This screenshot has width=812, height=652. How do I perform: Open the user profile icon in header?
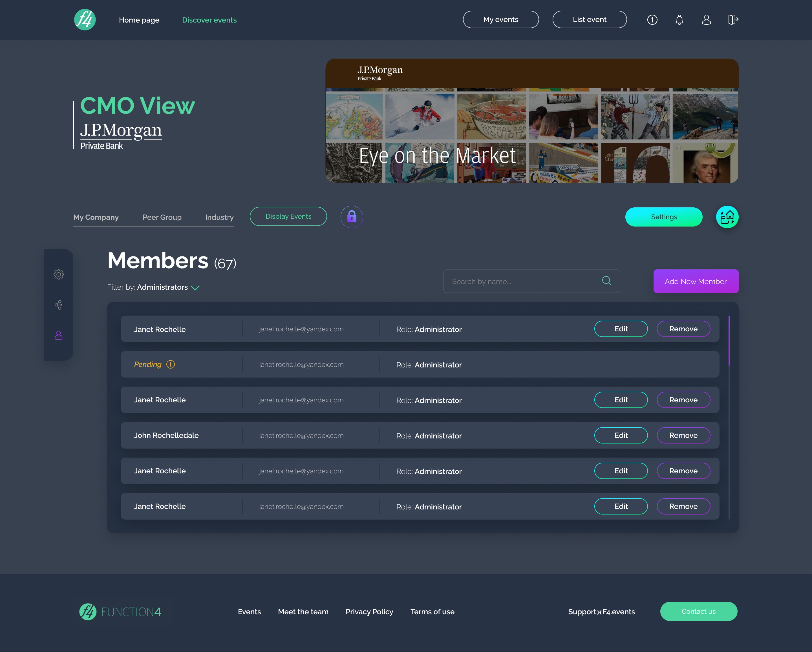point(707,19)
